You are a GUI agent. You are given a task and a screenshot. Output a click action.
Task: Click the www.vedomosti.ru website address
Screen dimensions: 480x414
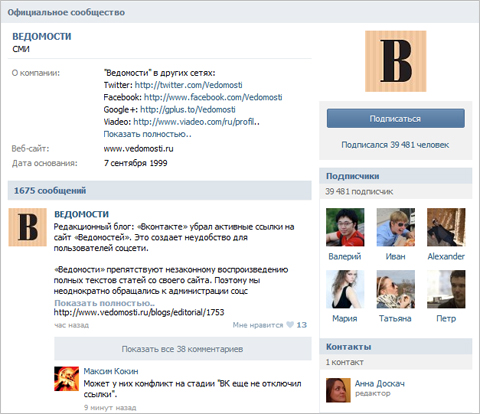(138, 149)
